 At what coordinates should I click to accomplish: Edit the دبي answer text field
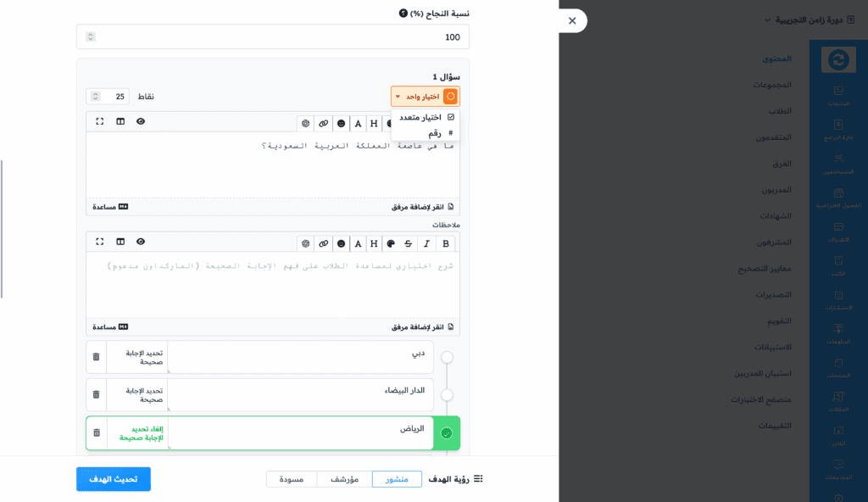coord(301,357)
